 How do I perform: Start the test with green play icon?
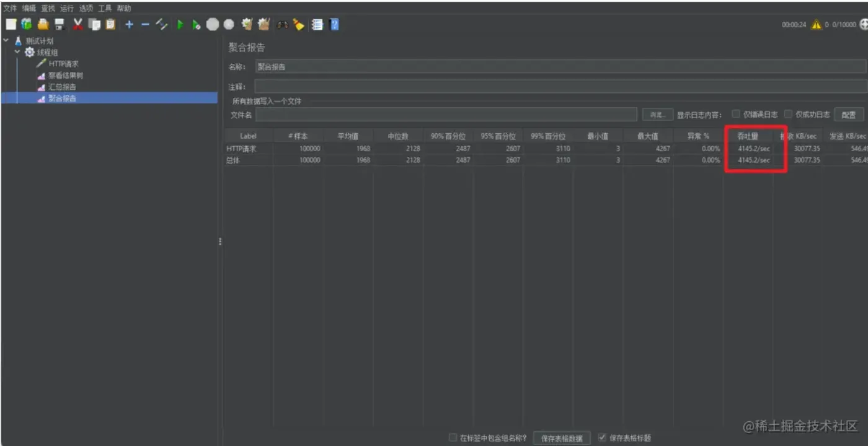(x=180, y=24)
